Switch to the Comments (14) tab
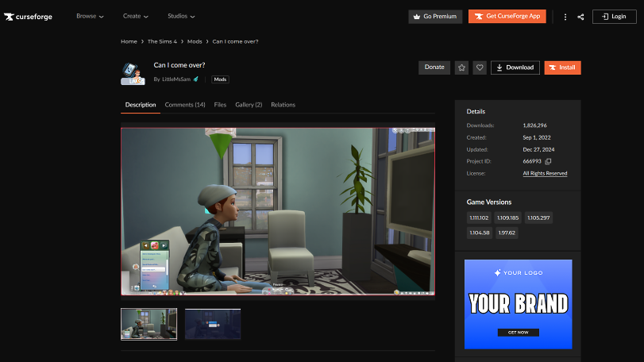Viewport: 644px width, 362px height. (185, 105)
